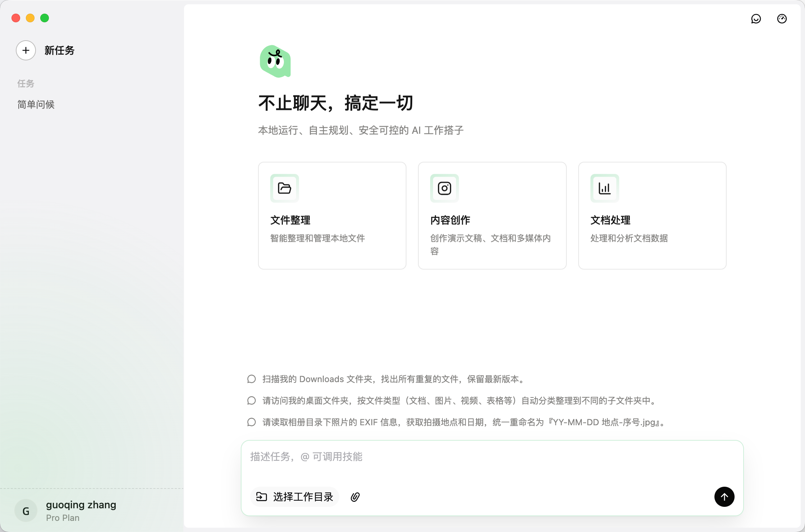
Task: Click the green mascot logo icon
Action: pyautogui.click(x=275, y=61)
